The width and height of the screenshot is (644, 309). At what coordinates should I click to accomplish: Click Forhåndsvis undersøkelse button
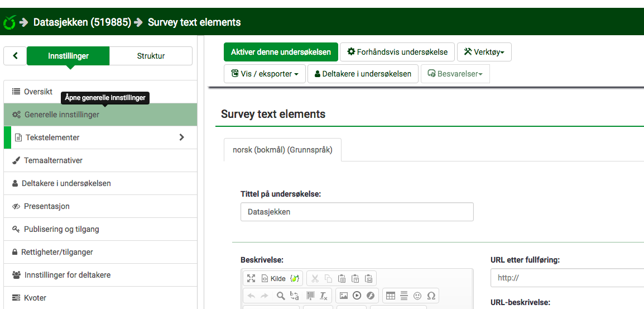397,52
